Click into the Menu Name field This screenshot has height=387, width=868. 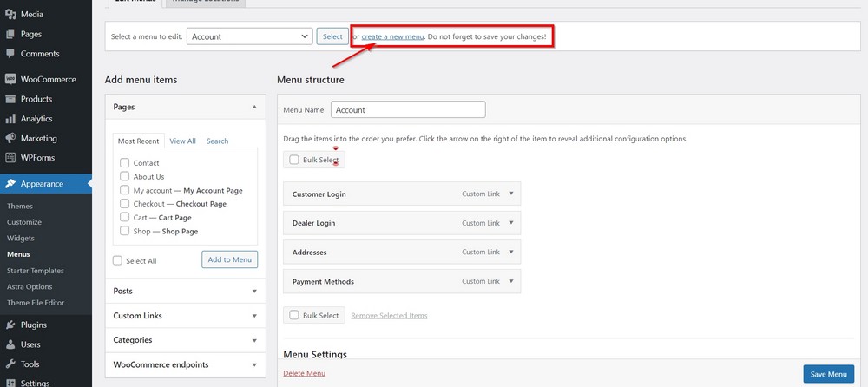(x=408, y=109)
